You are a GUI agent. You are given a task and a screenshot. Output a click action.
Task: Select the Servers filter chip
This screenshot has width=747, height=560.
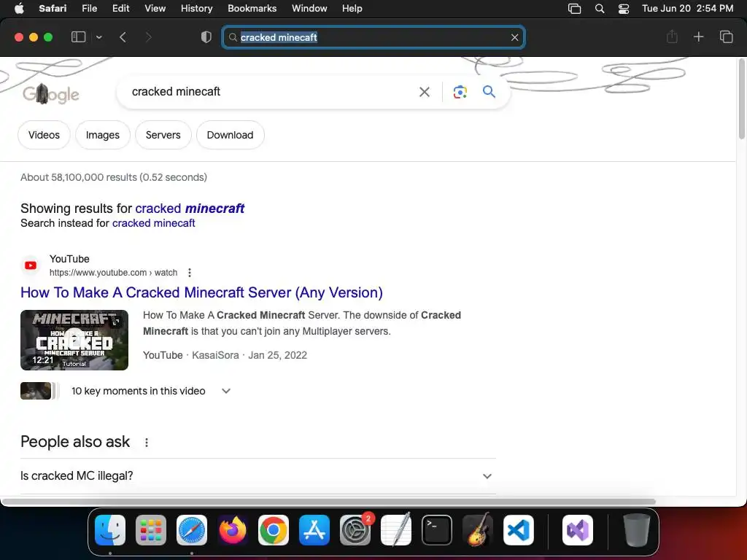pyautogui.click(x=163, y=135)
